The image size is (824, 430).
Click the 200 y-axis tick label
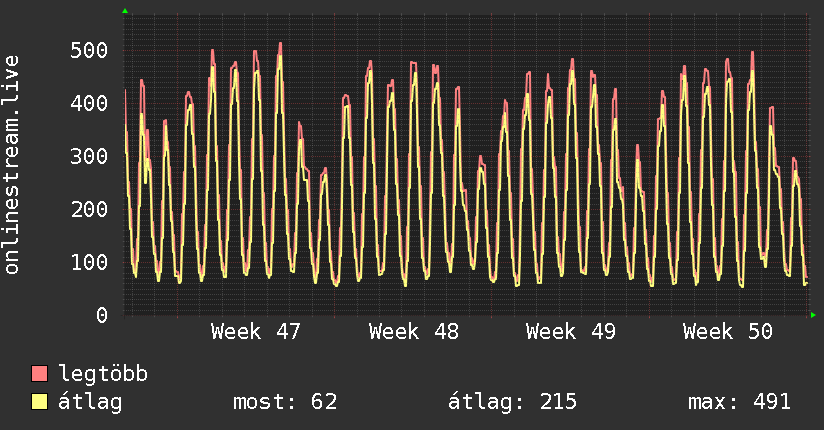[89, 209]
